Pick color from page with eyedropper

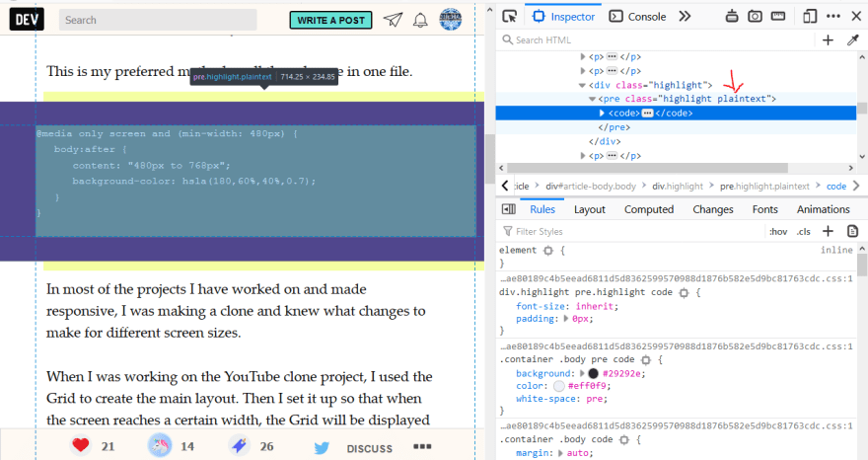tap(853, 39)
